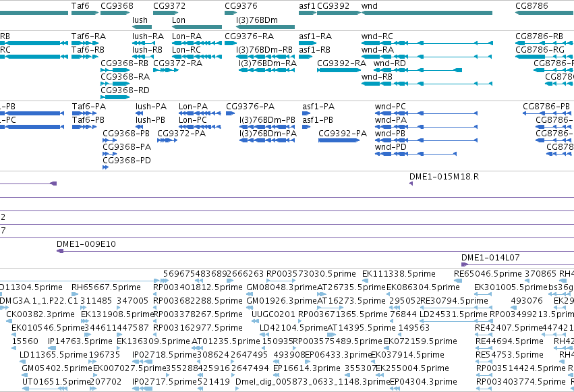Select protein l(3)76BDm-PB label
This screenshot has height=392, width=574.
(x=267, y=120)
